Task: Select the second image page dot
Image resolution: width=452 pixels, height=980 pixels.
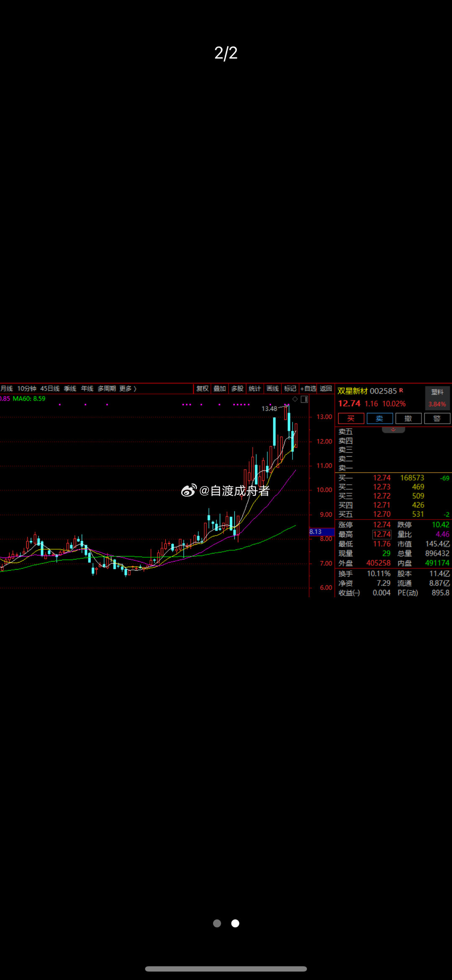Action: 235,923
